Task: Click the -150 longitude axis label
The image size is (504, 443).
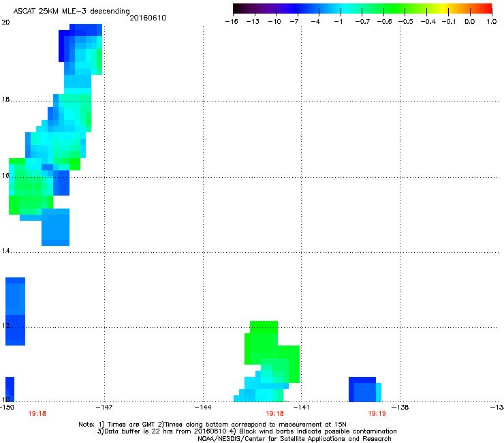Action: point(7,408)
